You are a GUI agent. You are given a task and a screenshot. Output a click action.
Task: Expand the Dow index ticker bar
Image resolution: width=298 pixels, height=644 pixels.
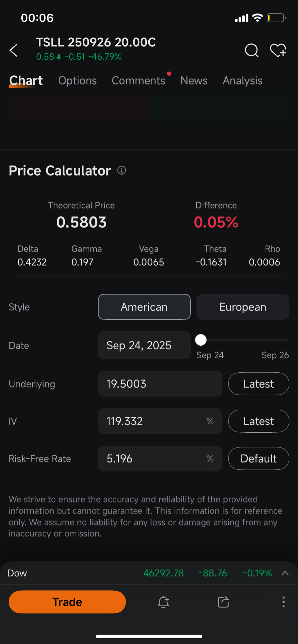coord(285,573)
